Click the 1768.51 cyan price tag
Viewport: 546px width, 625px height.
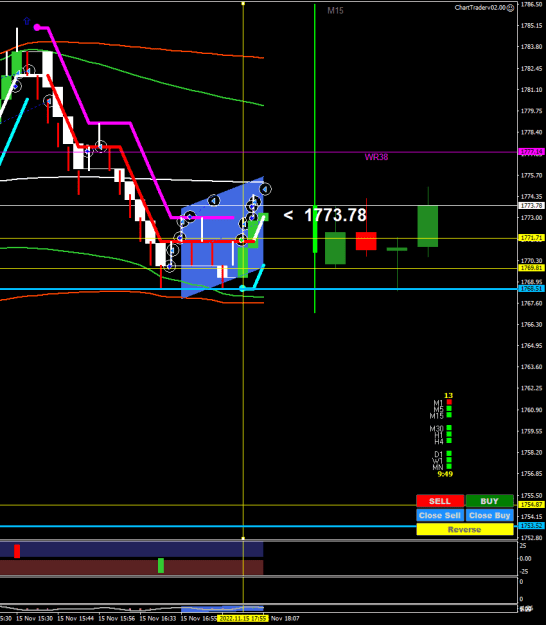531,289
